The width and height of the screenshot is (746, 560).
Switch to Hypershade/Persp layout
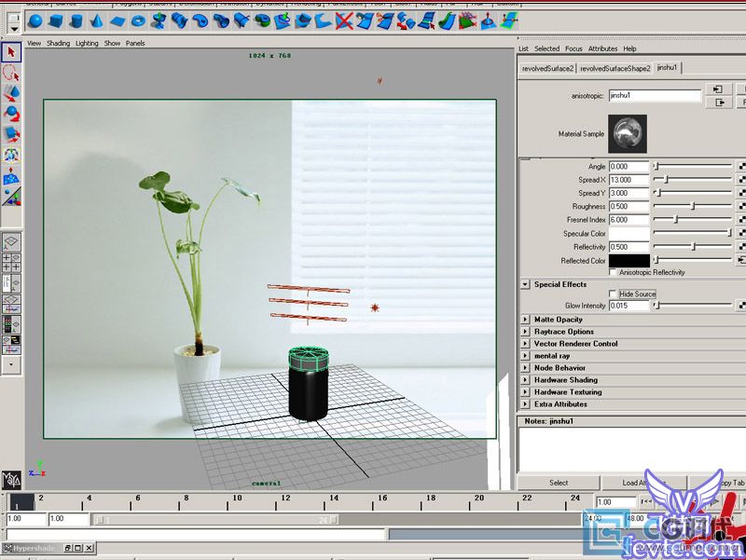tap(11, 324)
